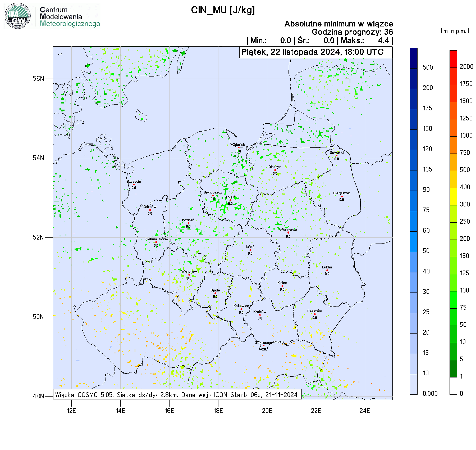Click the darkest blue 500 scale swatch

(x=414, y=58)
